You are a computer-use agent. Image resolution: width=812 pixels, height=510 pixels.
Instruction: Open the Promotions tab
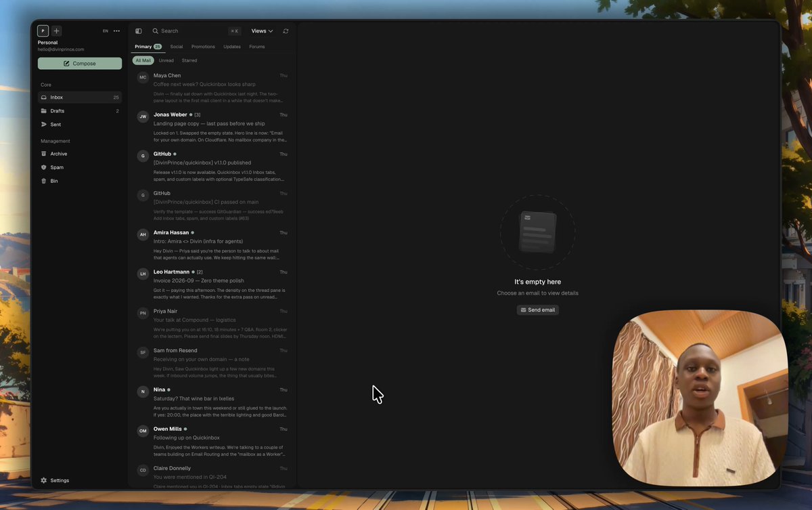(203, 47)
